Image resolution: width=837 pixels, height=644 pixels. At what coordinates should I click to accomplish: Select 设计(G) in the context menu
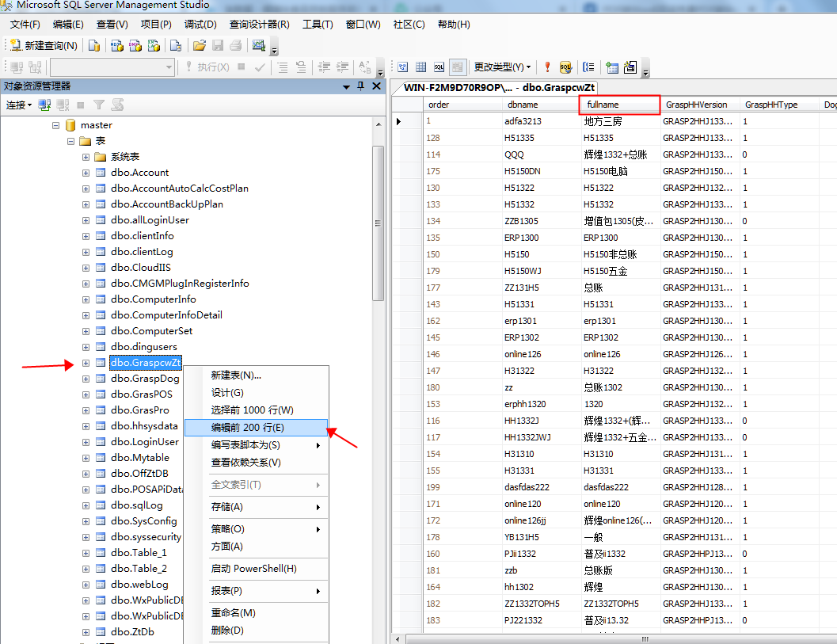[227, 393]
